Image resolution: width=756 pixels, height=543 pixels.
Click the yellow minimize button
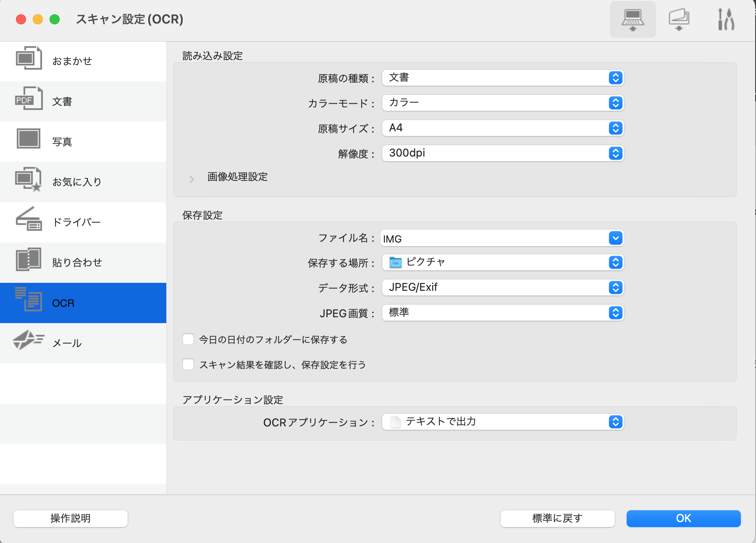tap(38, 19)
